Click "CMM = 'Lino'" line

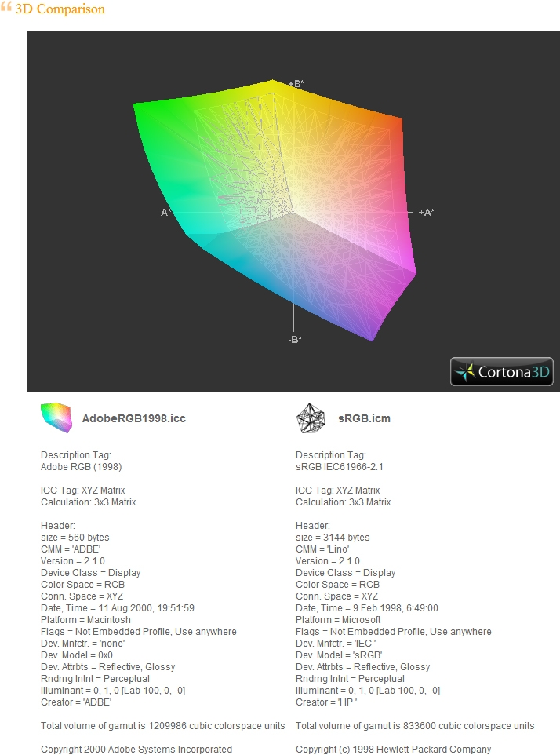322,549
